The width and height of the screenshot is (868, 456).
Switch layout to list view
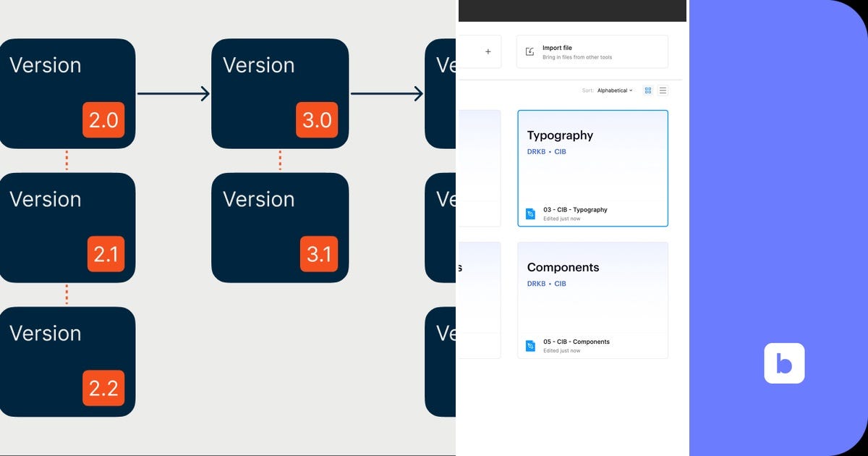point(663,90)
